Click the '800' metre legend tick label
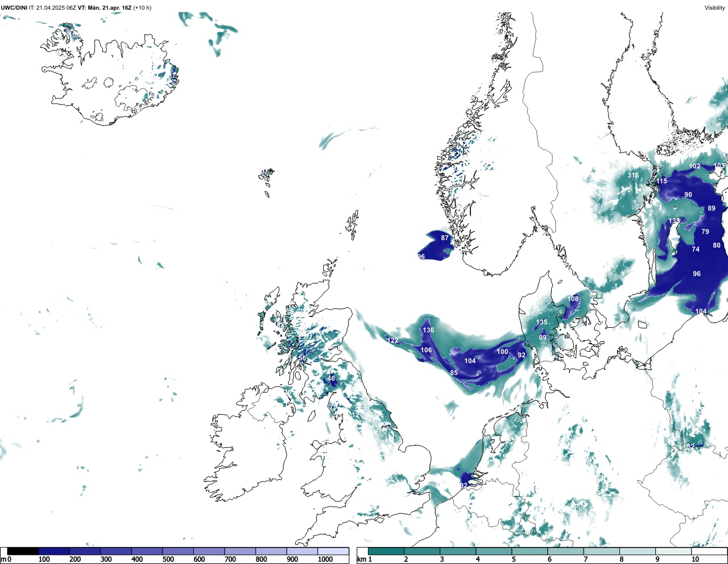Viewport: 728px width, 564px height. coord(261,559)
